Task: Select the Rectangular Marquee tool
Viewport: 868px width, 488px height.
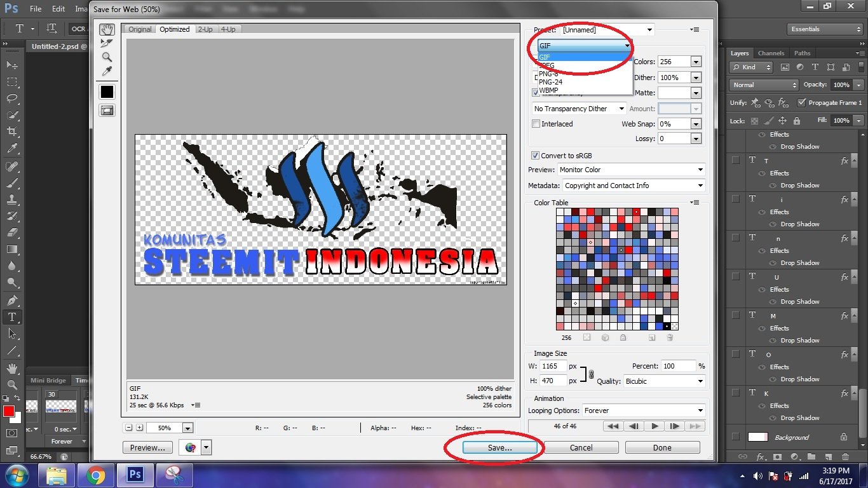Action: 12,81
